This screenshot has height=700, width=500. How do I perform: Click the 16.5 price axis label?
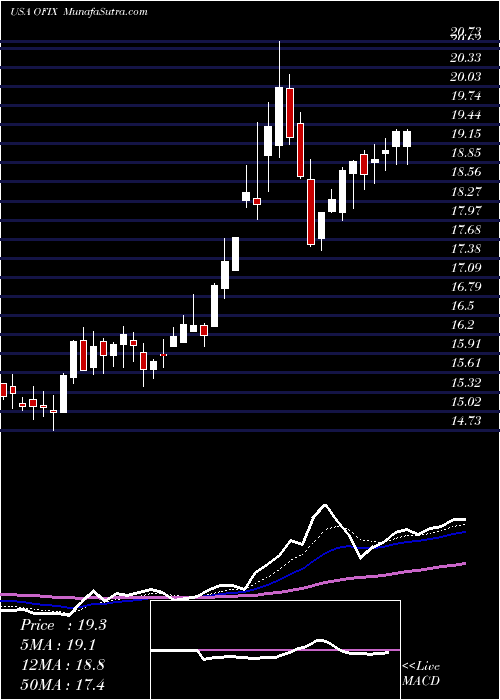pos(462,306)
